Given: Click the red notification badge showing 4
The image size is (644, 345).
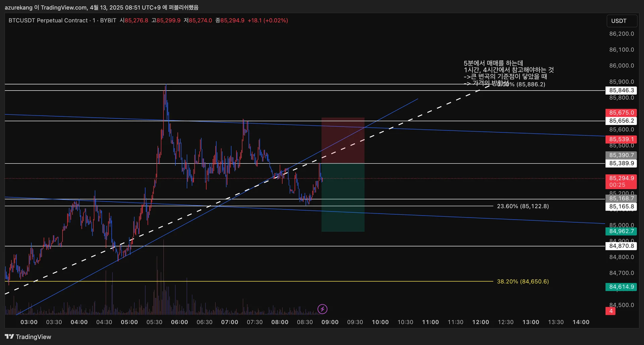Looking at the screenshot, I should coord(610,311).
